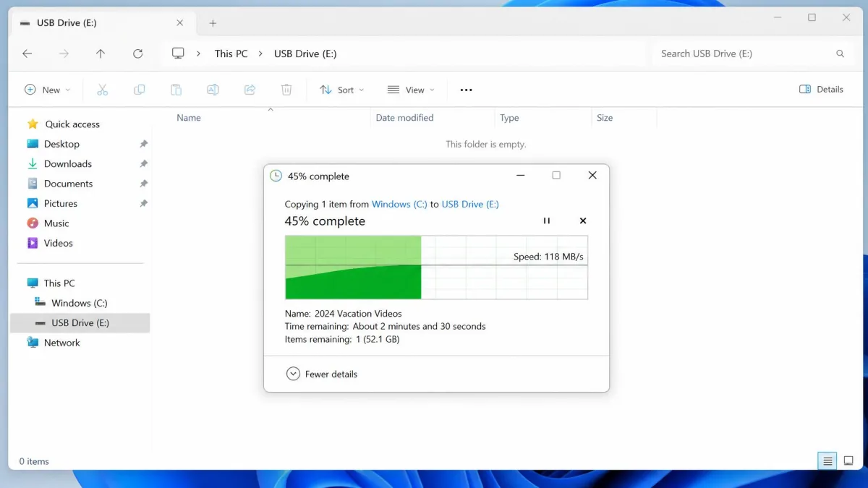The height and width of the screenshot is (488, 868).
Task: Click the copy progress speed graph
Action: [436, 267]
